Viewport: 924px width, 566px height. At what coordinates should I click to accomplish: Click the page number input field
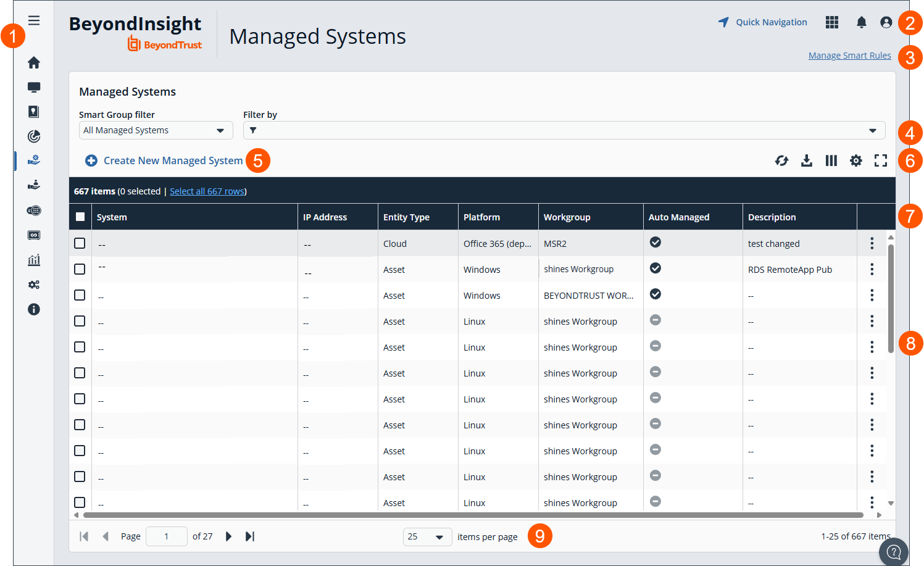click(x=167, y=536)
